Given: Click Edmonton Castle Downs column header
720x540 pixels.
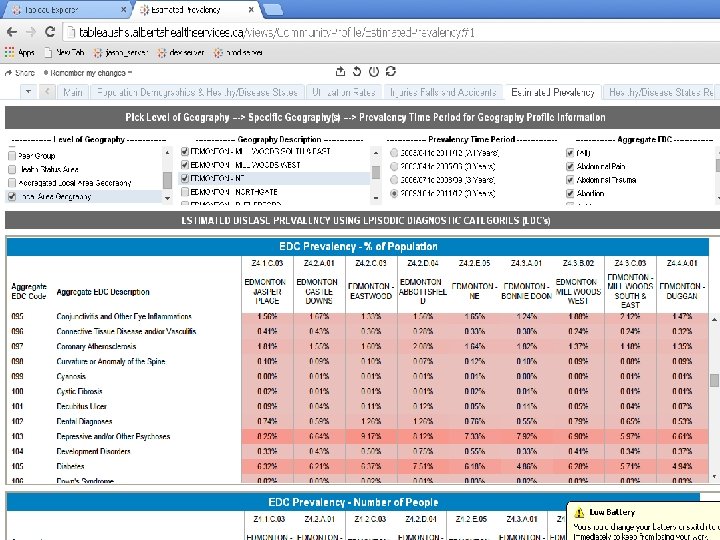Looking at the screenshot, I should click(318, 291).
